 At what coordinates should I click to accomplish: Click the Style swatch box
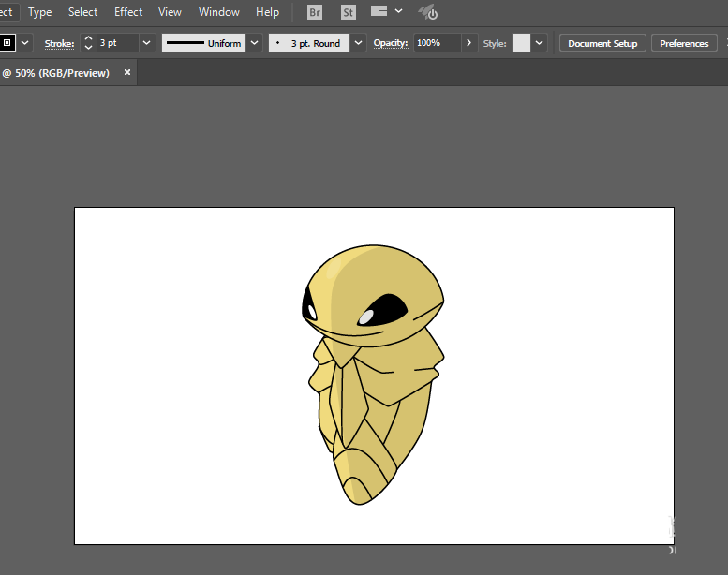pyautogui.click(x=521, y=43)
